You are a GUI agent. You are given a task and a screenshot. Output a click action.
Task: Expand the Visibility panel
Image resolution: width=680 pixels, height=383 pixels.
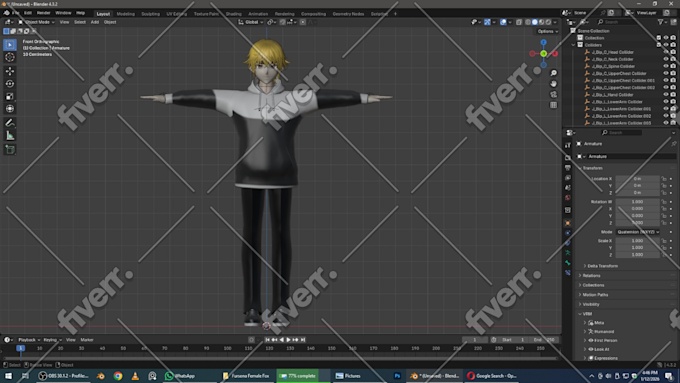[591, 304]
